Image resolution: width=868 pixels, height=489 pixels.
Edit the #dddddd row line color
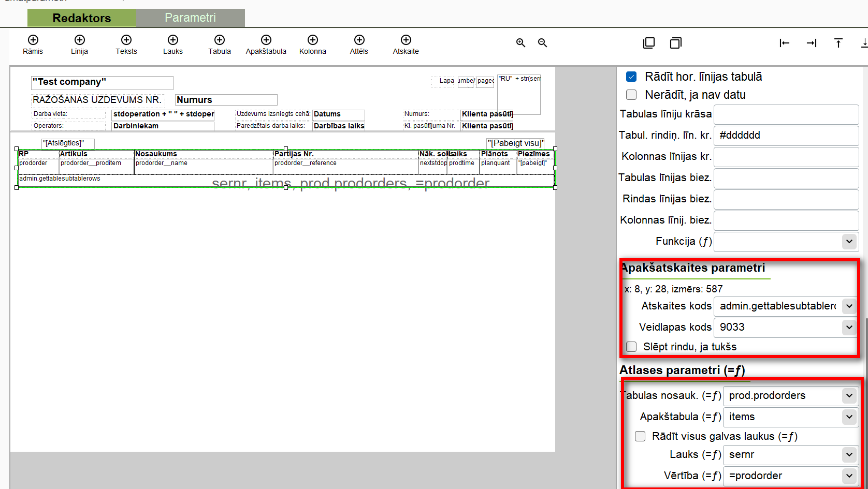(786, 135)
